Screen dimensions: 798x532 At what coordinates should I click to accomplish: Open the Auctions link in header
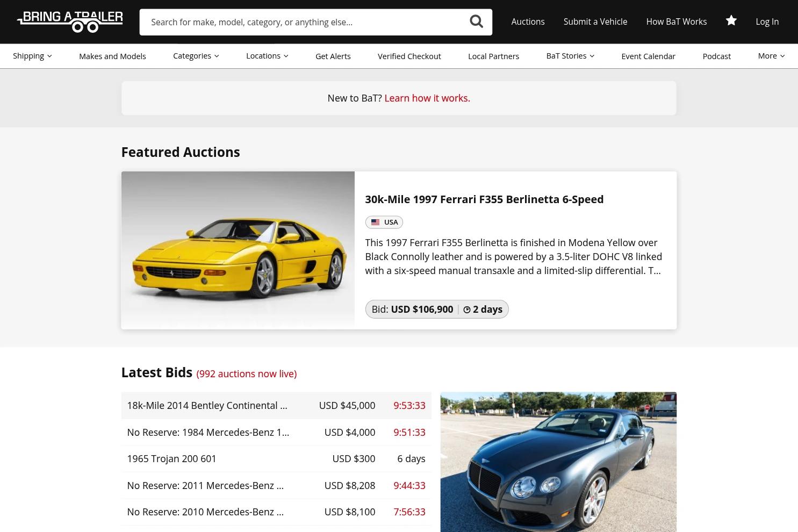(x=528, y=21)
